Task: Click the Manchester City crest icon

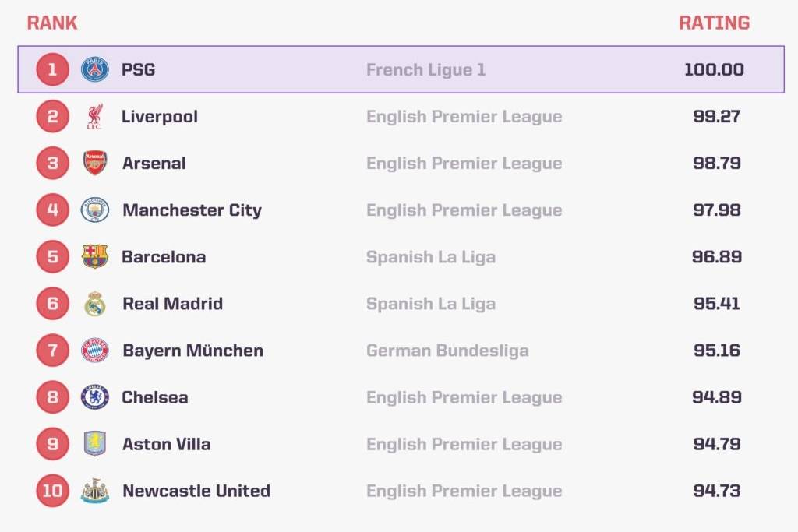Action: click(95, 210)
